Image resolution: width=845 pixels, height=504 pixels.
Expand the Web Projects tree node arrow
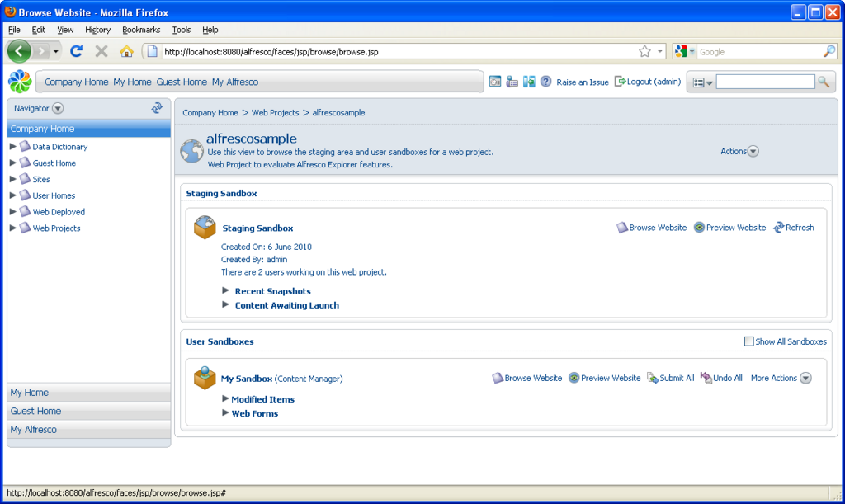[13, 228]
